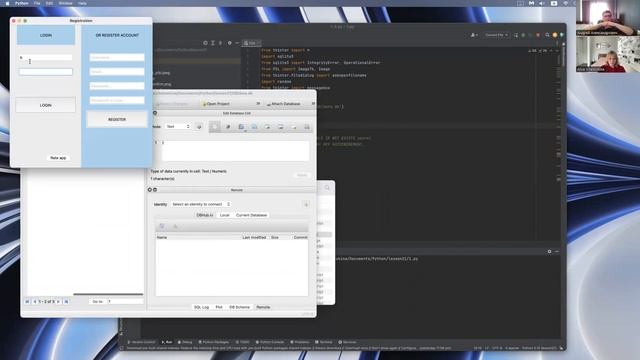This screenshot has width=640, height=360.
Task: Click the first icon in Remote file toolbar
Action: click(162, 226)
